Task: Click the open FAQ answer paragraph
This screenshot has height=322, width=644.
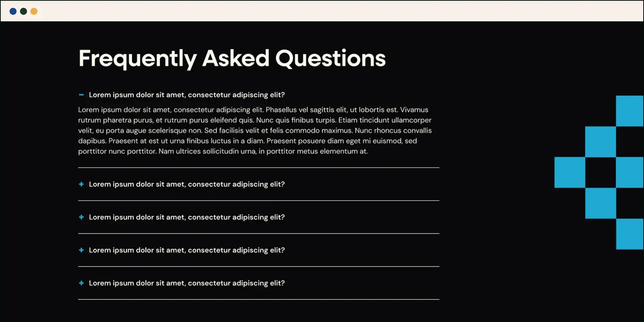Action: 254,130
